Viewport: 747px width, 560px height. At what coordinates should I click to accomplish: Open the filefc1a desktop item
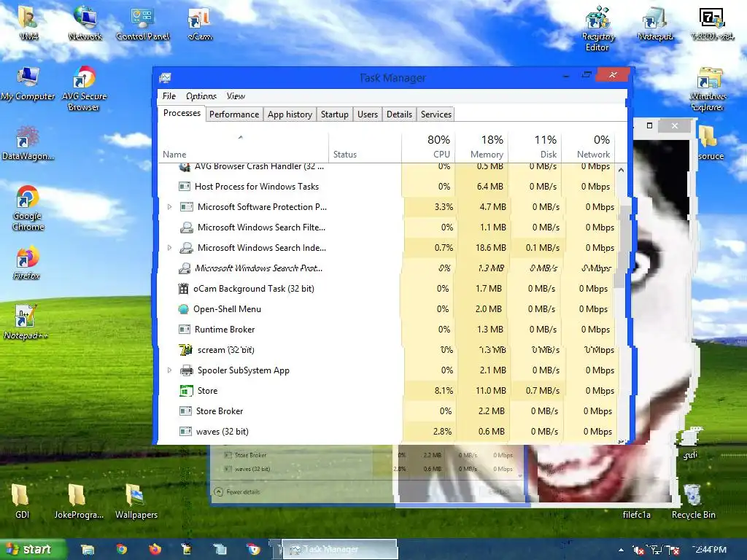click(x=636, y=515)
